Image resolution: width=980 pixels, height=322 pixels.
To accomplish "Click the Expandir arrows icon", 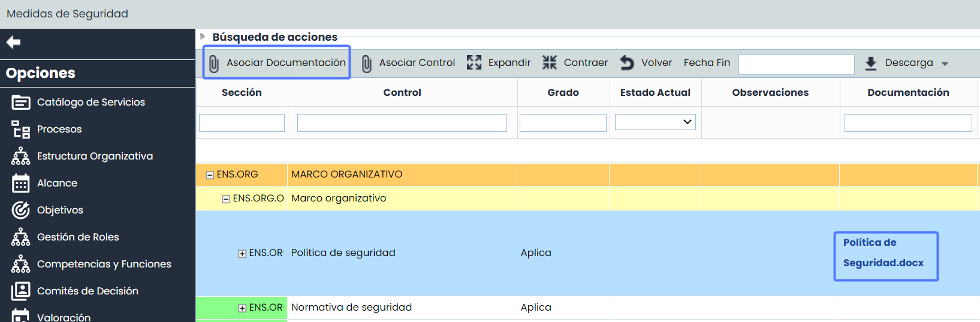I will (x=474, y=62).
